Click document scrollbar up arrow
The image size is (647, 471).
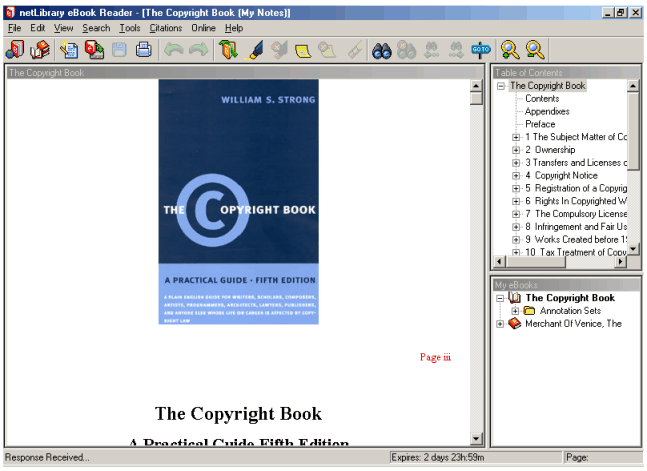(x=476, y=86)
